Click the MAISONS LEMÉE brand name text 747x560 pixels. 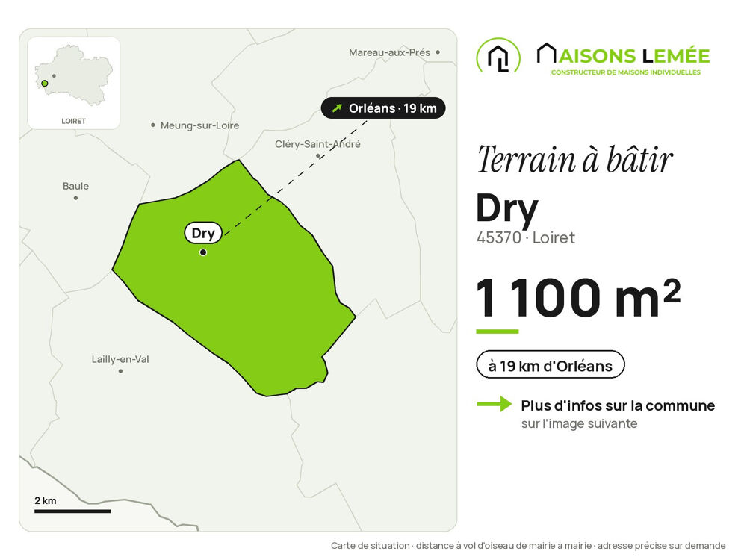[623, 55]
